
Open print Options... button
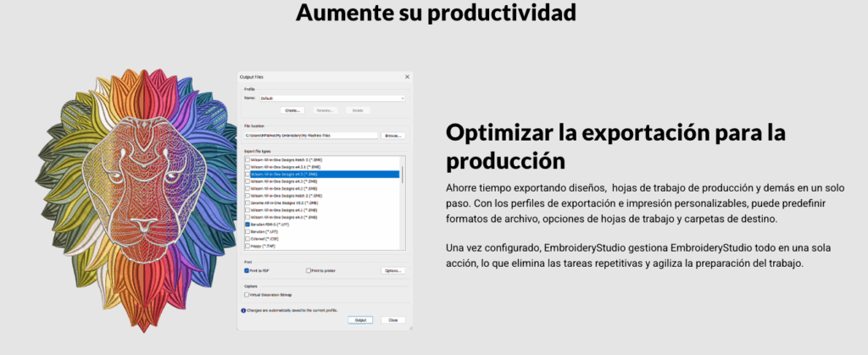(x=393, y=271)
